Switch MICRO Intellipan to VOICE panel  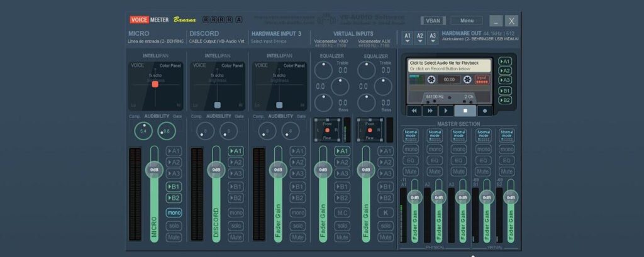[x=137, y=65]
